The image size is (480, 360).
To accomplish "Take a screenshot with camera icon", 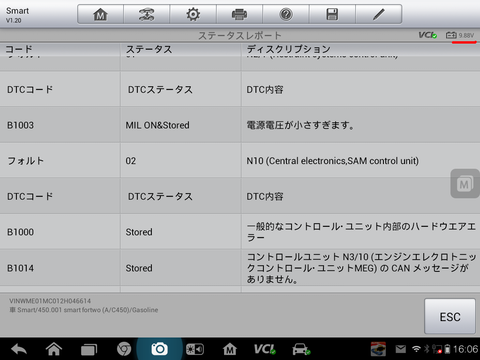I will pos(159,349).
